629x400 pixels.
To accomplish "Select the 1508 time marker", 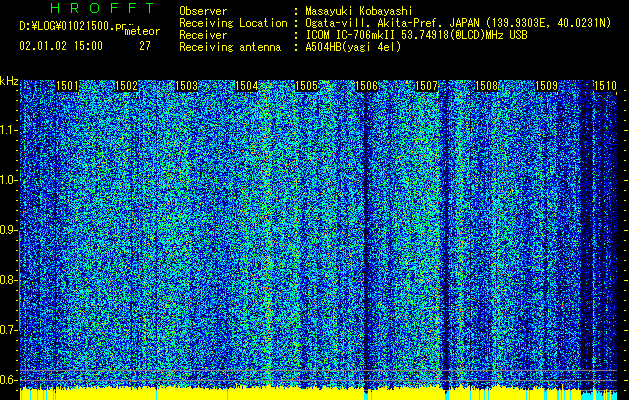I will tap(487, 86).
